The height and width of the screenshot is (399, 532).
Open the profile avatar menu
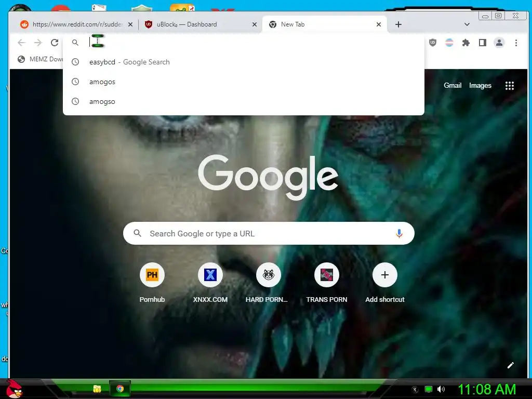click(499, 43)
